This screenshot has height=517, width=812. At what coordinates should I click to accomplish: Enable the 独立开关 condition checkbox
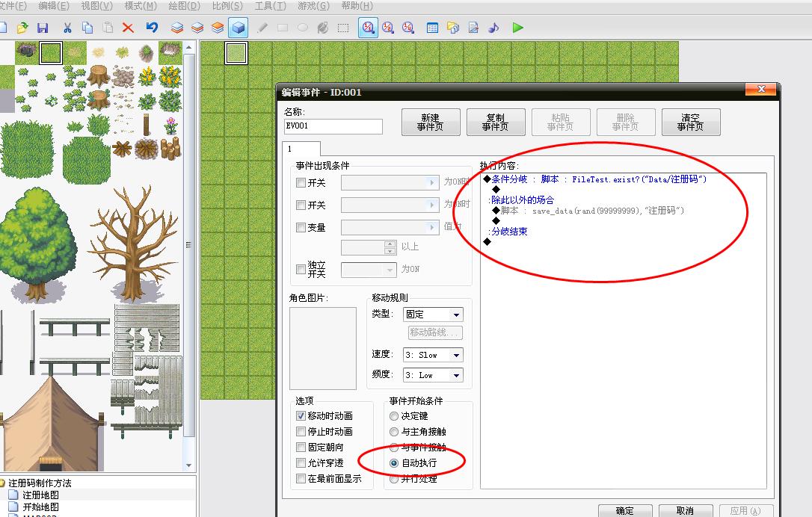301,269
